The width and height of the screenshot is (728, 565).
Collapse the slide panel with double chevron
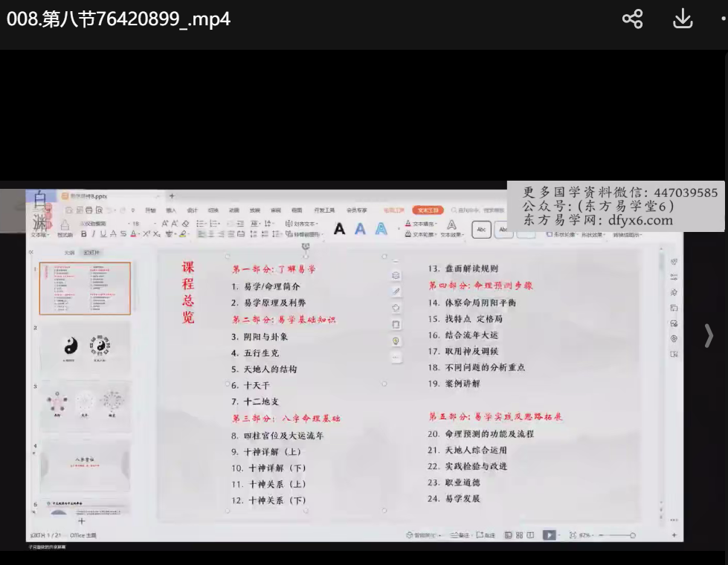31,253
